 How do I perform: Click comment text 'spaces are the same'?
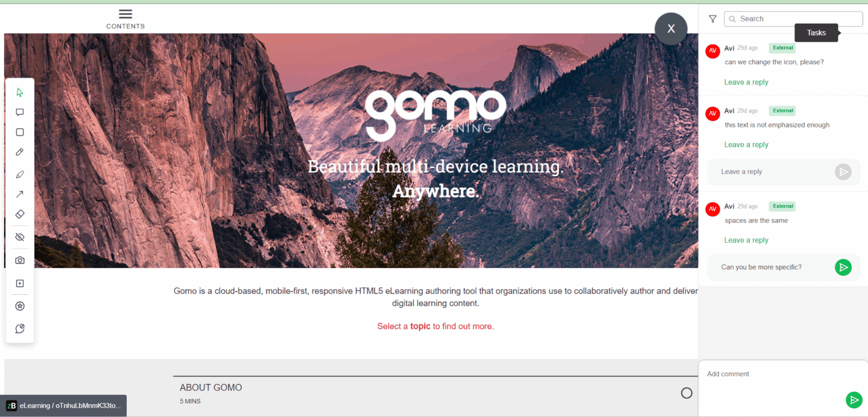pos(756,220)
